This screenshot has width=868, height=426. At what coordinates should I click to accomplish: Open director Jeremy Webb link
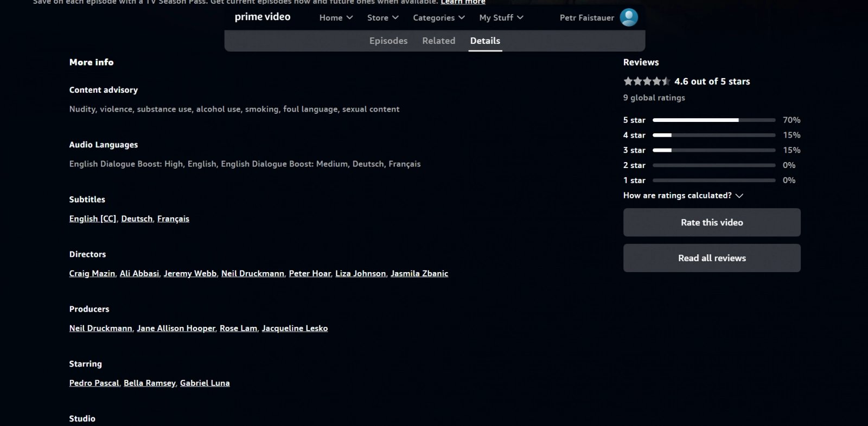pos(190,274)
